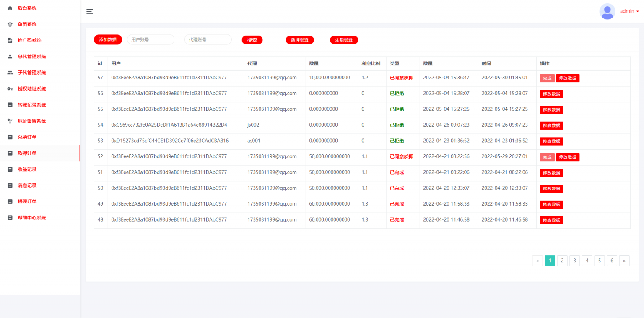Click the admin avatar image
This screenshot has height=318, width=644.
(x=607, y=11)
